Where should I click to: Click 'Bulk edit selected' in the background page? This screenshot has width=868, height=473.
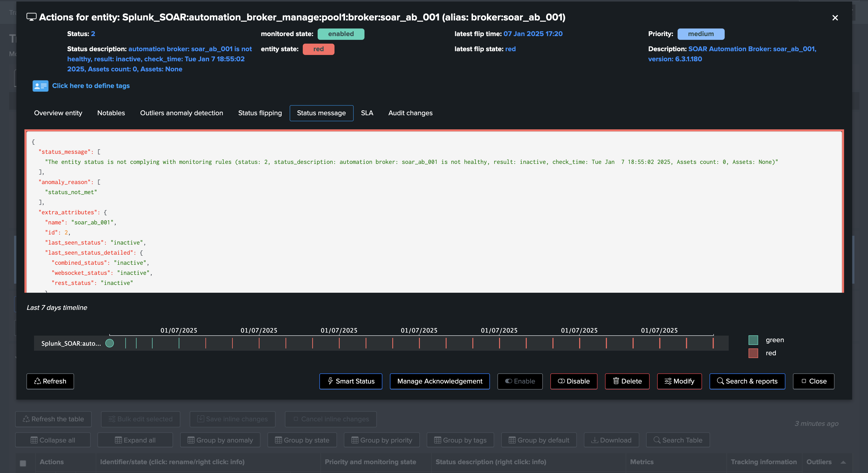141,419
